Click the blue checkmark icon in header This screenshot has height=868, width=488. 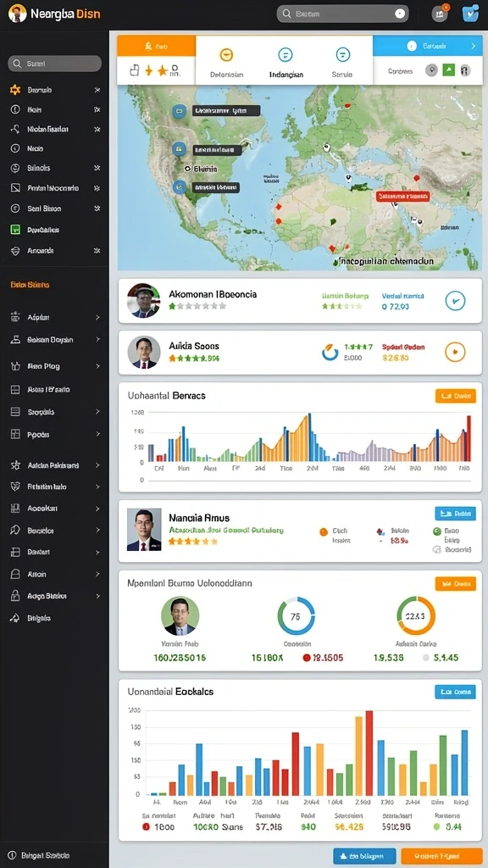(471, 14)
